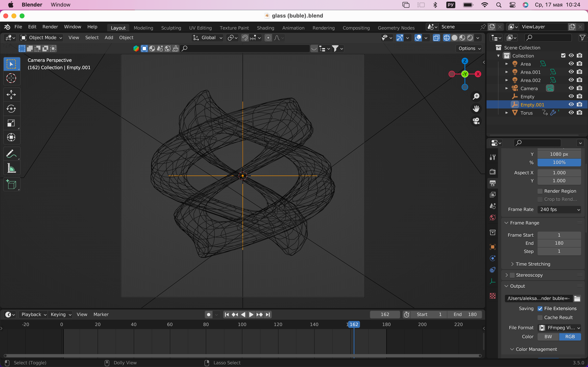Expand the Torus object in the Outliner
Image resolution: width=588 pixels, height=367 pixels.
pyautogui.click(x=507, y=113)
